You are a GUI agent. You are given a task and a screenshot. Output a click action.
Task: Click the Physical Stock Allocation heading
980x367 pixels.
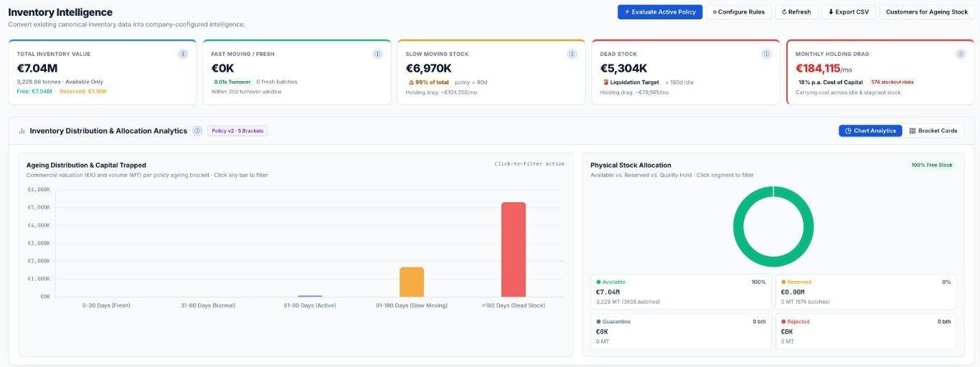[631, 165]
